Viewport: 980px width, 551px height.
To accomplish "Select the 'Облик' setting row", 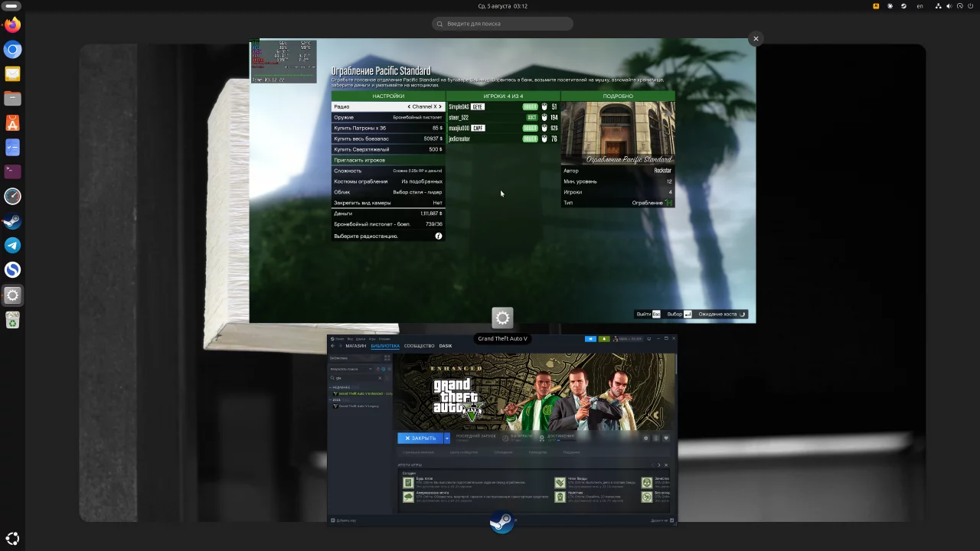I will [x=388, y=192].
